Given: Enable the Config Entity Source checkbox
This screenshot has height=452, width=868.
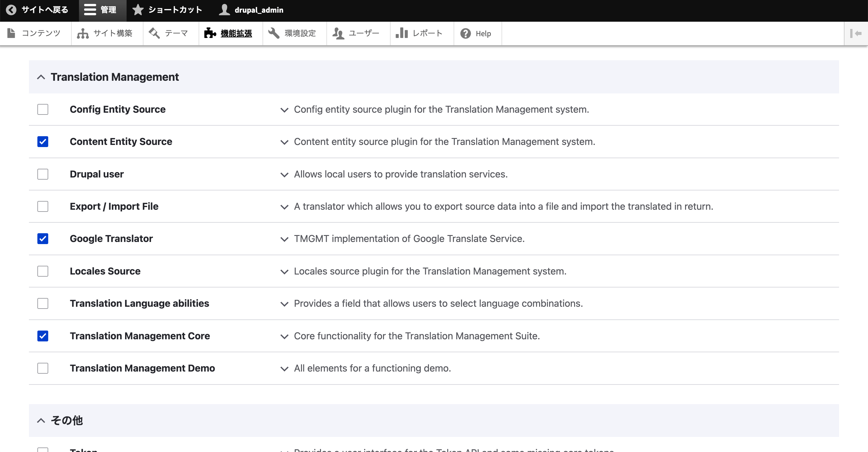Looking at the screenshot, I should coord(42,109).
